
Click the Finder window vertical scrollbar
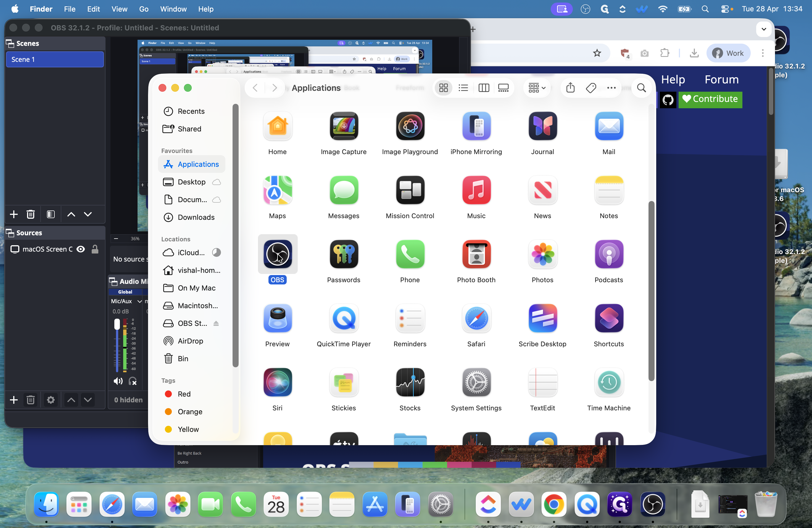(x=651, y=291)
